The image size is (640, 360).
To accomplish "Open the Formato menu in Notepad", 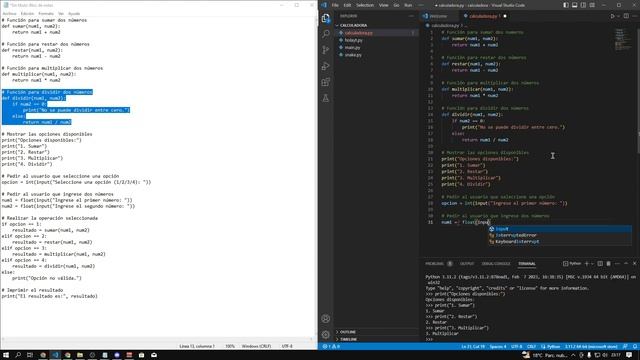I will (x=46, y=13).
